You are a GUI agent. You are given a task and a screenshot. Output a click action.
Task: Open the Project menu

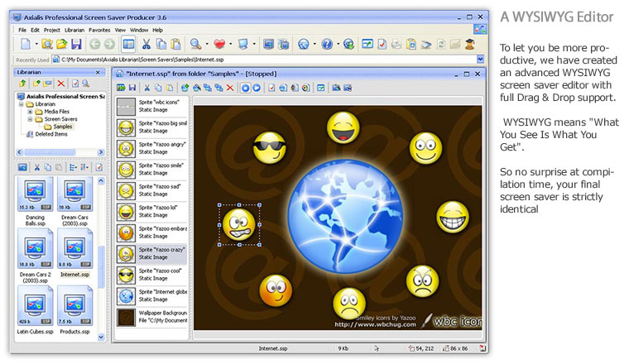52,30
